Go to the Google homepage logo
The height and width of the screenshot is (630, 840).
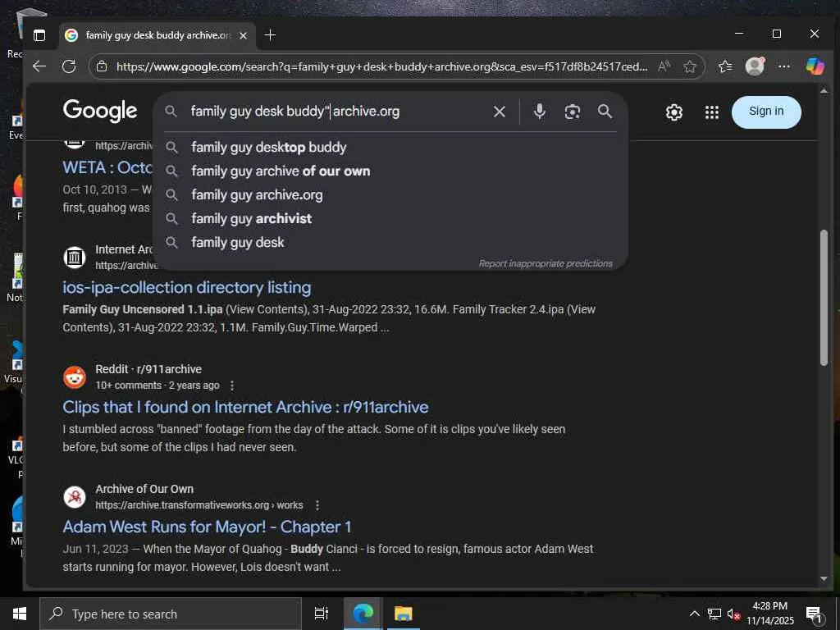100,112
